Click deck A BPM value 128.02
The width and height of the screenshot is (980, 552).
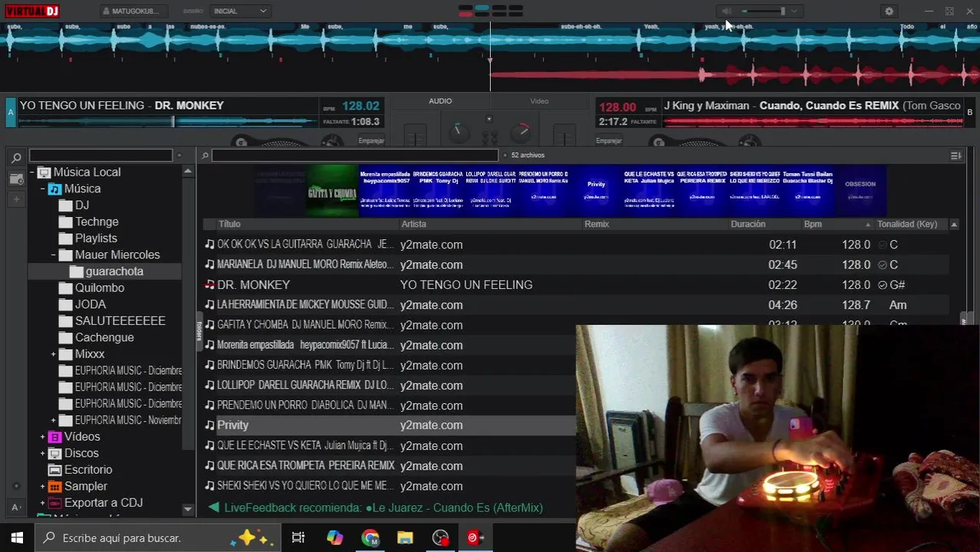[360, 107]
